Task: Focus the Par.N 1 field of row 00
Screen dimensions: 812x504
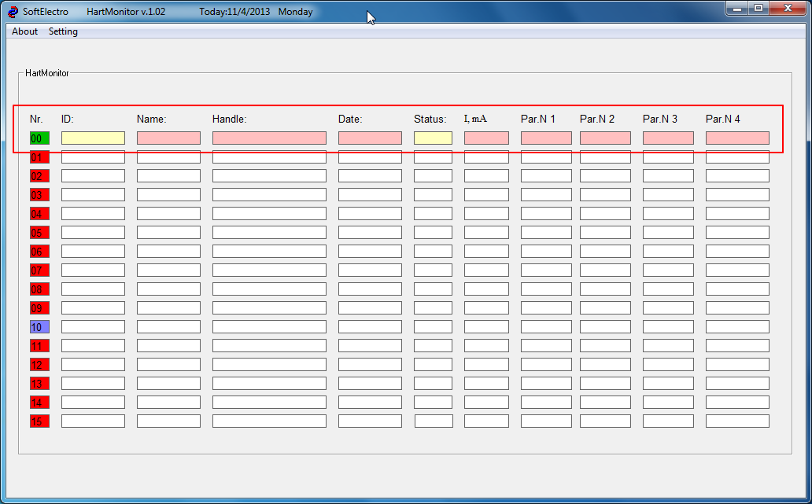Action: pyautogui.click(x=546, y=138)
